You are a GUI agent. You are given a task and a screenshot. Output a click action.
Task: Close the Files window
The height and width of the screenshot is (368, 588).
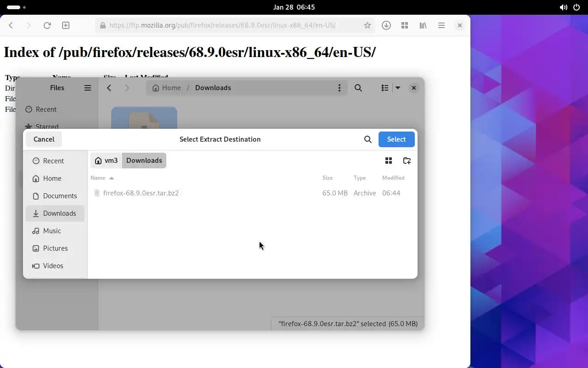[x=414, y=88]
